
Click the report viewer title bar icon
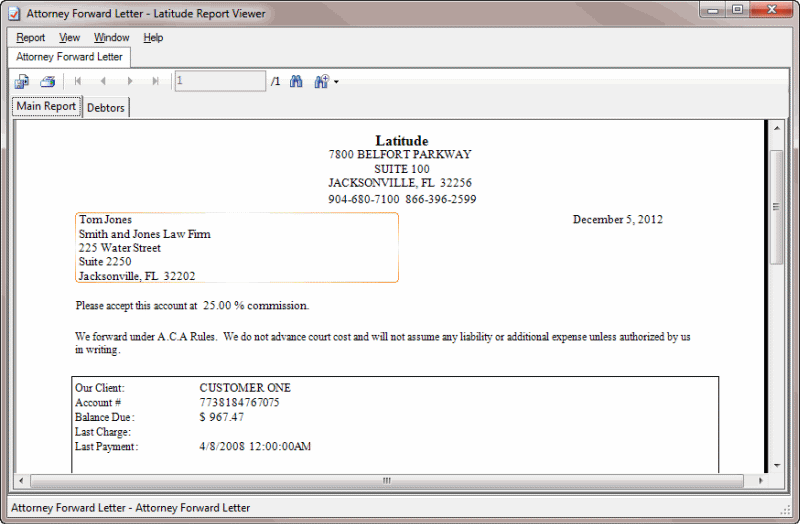click(x=14, y=14)
